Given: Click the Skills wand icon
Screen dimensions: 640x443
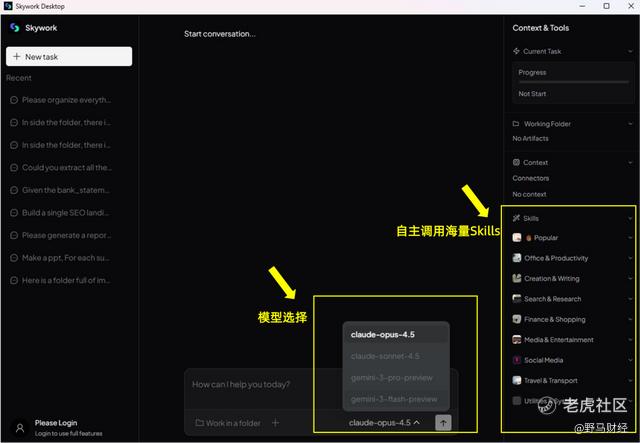Looking at the screenshot, I should (x=516, y=218).
